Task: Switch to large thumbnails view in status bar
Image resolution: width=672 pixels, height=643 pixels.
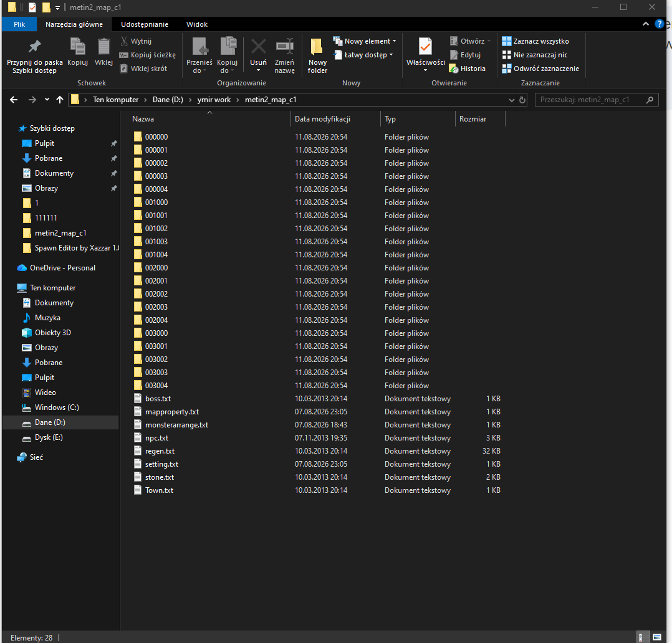Action: pyautogui.click(x=656, y=637)
